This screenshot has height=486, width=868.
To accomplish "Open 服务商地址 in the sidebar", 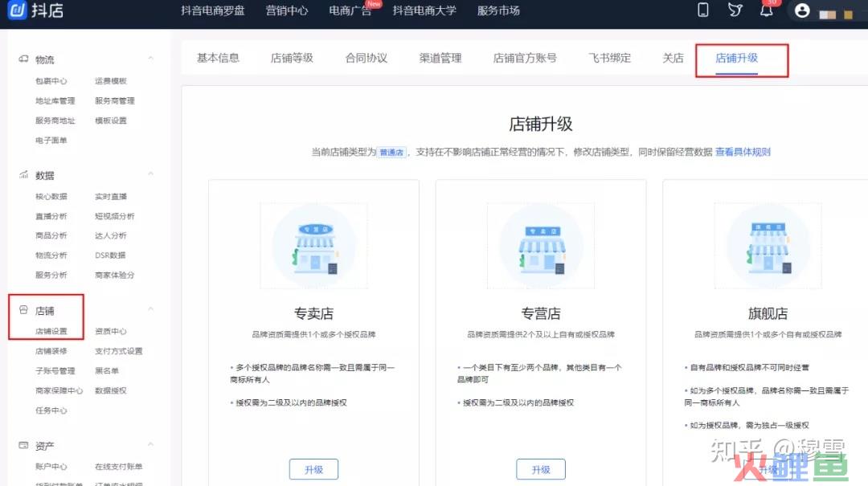I will coord(55,120).
